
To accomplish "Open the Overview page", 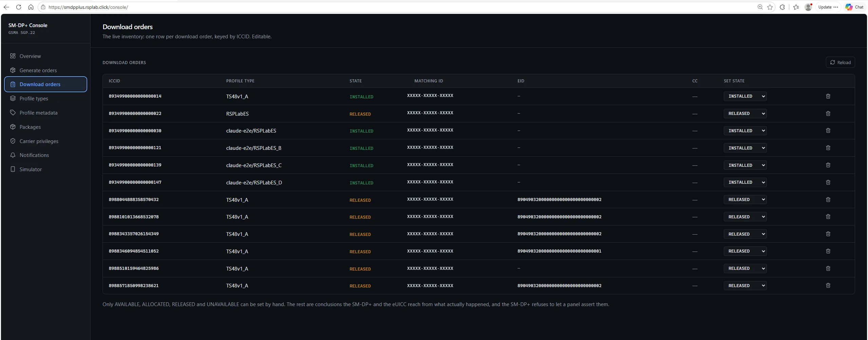I will [45, 56].
